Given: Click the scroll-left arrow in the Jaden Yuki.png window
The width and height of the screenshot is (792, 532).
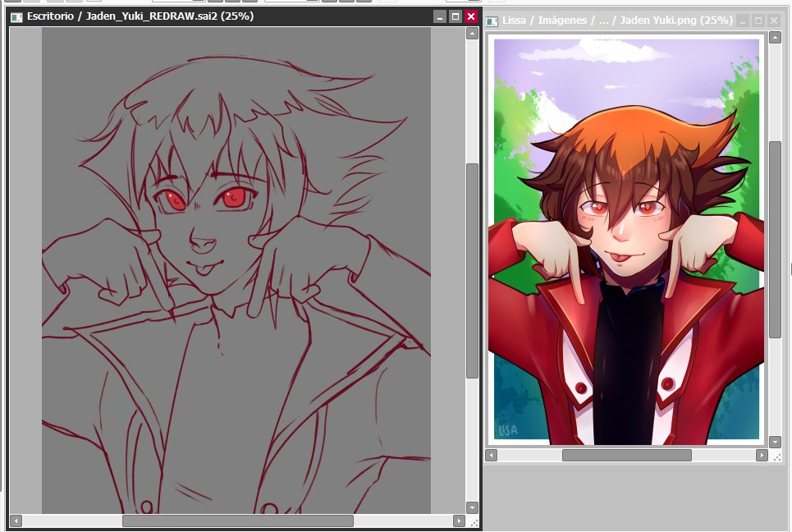Looking at the screenshot, I should click(x=491, y=455).
